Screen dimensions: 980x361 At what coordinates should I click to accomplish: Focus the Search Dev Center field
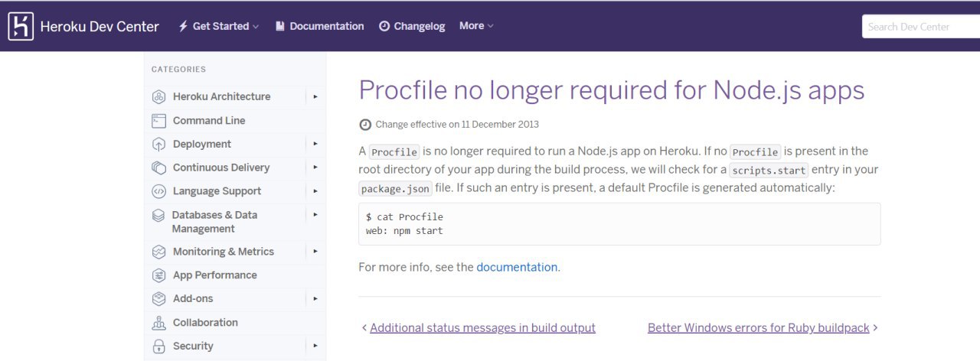coord(919,26)
